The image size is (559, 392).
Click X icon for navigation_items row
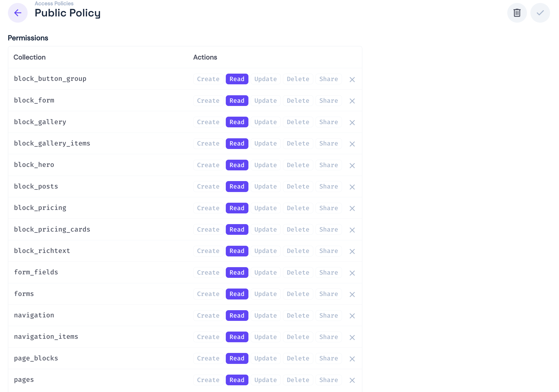[x=352, y=338]
